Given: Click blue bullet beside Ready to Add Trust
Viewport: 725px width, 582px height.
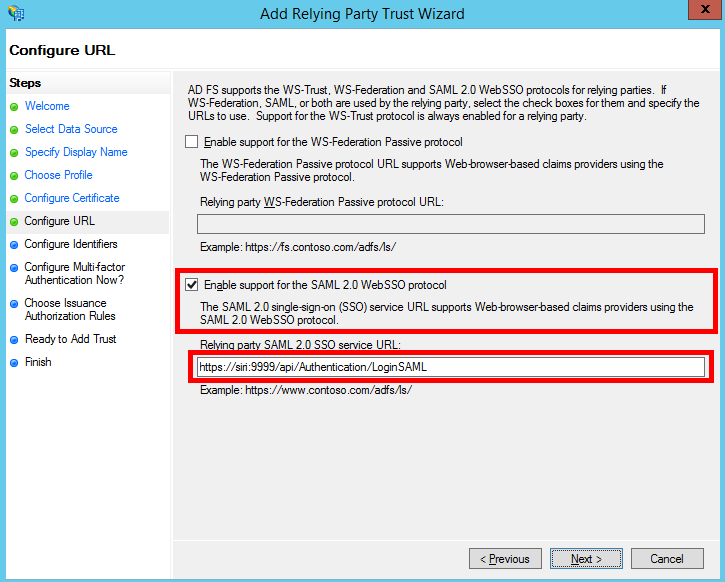Looking at the screenshot, I should tap(14, 340).
